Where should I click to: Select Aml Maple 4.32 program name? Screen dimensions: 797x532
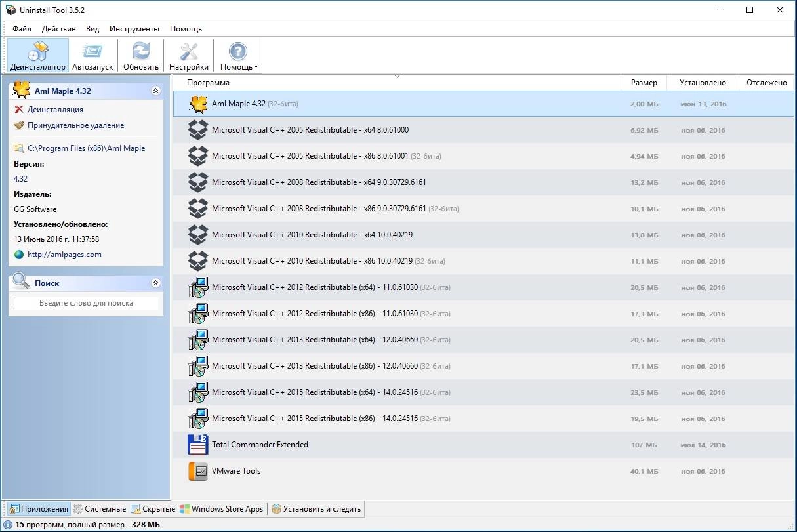tap(239, 104)
